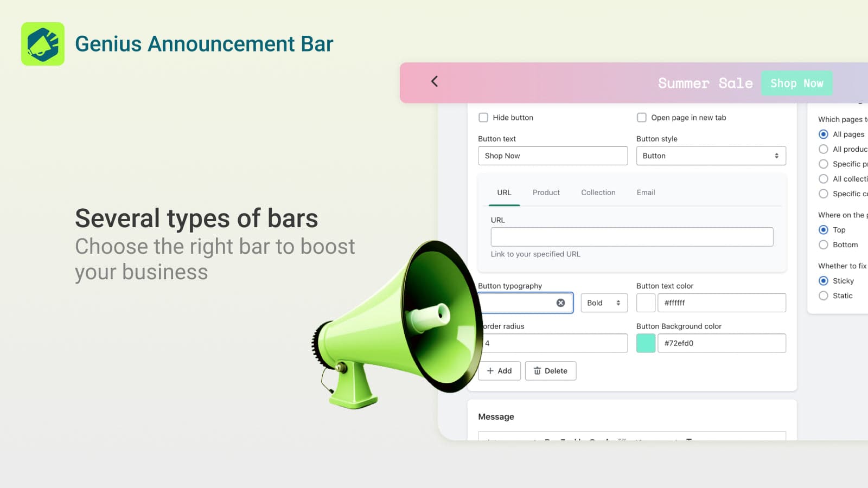Viewport: 868px width, 488px height.
Task: Check Open page in new tab
Action: [x=642, y=118]
